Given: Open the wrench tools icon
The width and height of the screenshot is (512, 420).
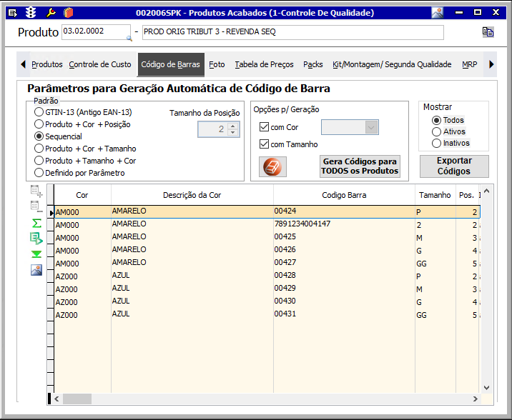Looking at the screenshot, I should (51, 13).
